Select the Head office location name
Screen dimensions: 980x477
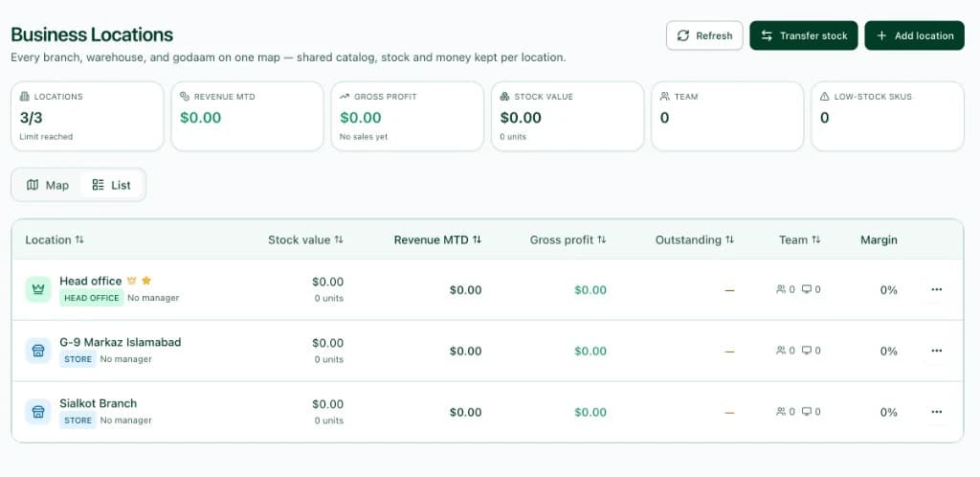coord(91,281)
